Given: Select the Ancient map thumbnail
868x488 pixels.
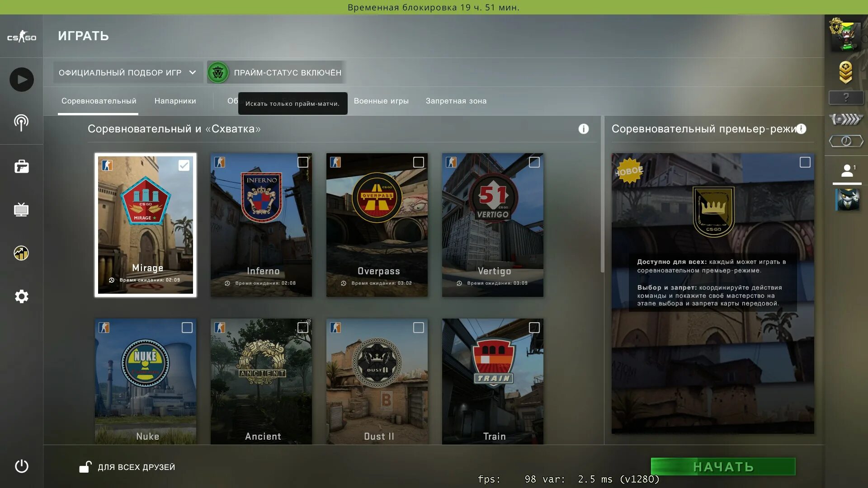Looking at the screenshot, I should pos(261,382).
